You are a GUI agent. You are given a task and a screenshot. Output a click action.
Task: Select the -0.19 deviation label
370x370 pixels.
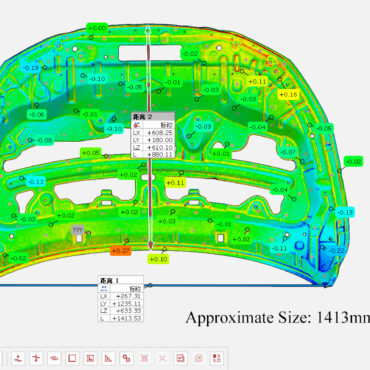click(x=31, y=68)
